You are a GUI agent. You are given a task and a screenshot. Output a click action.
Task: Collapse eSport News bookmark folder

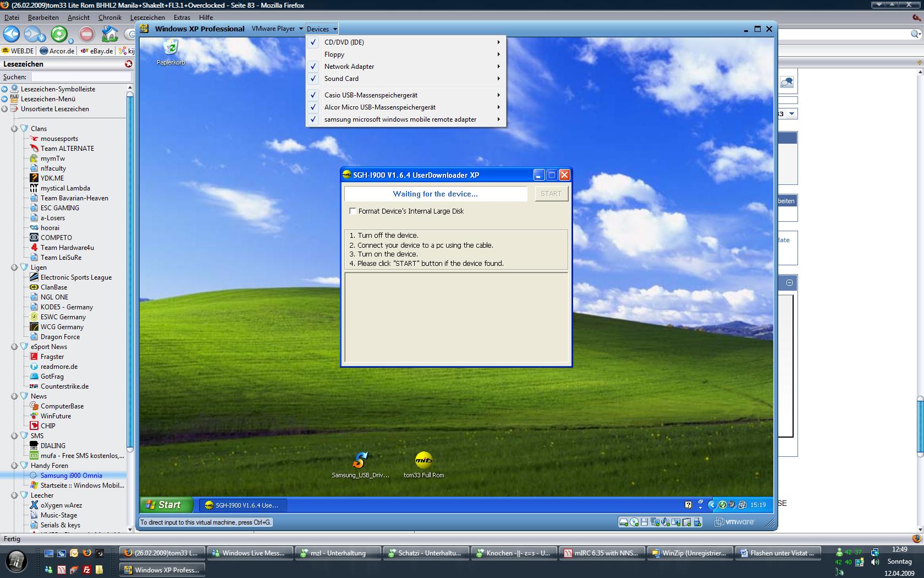(14, 347)
